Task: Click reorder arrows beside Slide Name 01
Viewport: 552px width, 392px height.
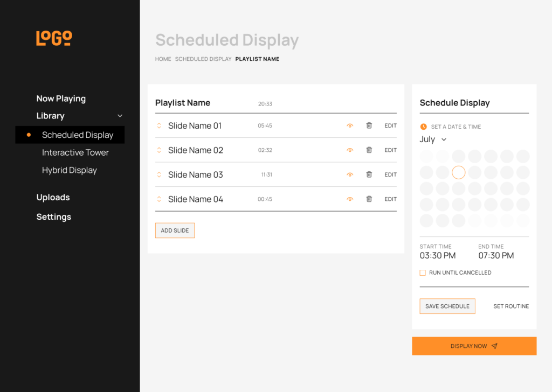Action: (x=159, y=125)
